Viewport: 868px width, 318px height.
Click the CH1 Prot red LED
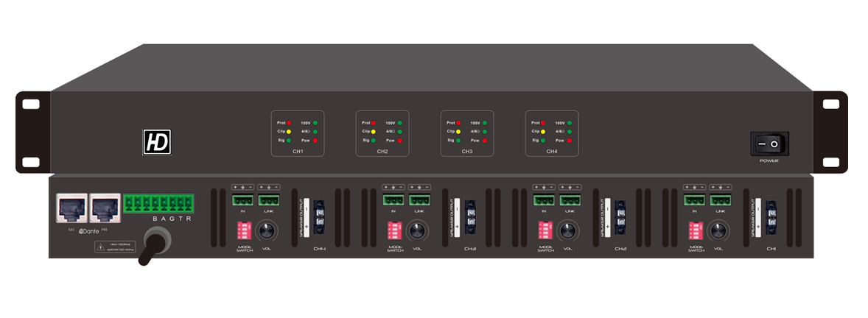pyautogui.click(x=289, y=122)
